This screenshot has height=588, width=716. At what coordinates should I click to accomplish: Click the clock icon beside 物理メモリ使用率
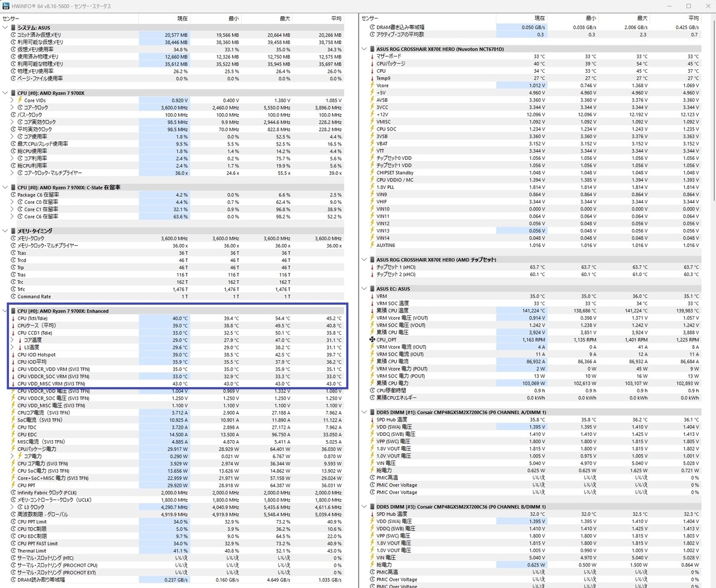tap(13, 72)
